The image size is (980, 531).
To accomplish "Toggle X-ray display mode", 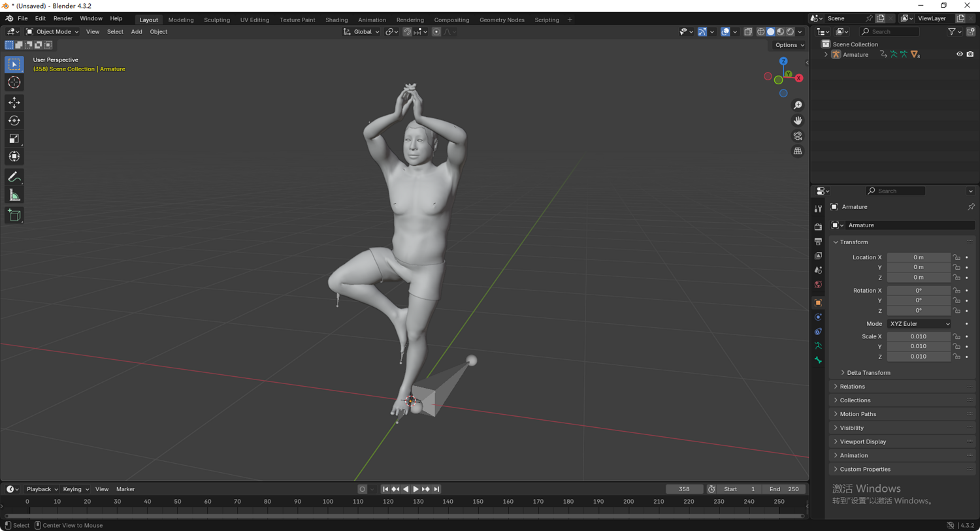I will click(748, 31).
